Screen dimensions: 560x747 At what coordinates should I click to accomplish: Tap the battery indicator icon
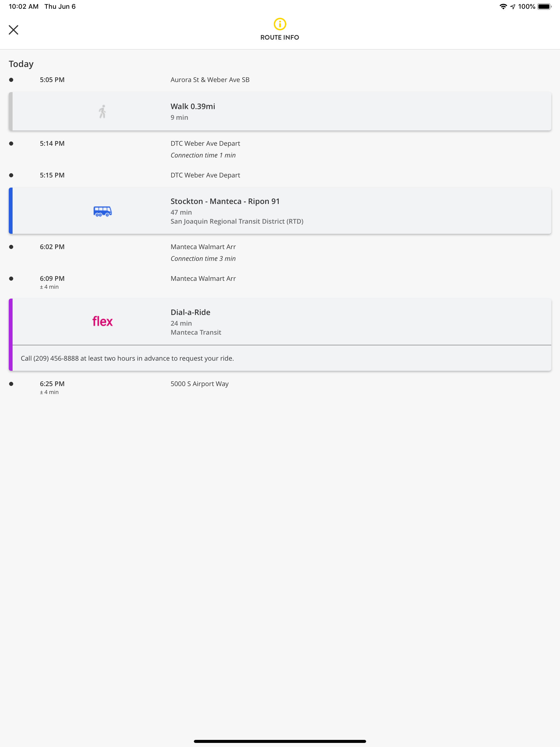point(544,6)
